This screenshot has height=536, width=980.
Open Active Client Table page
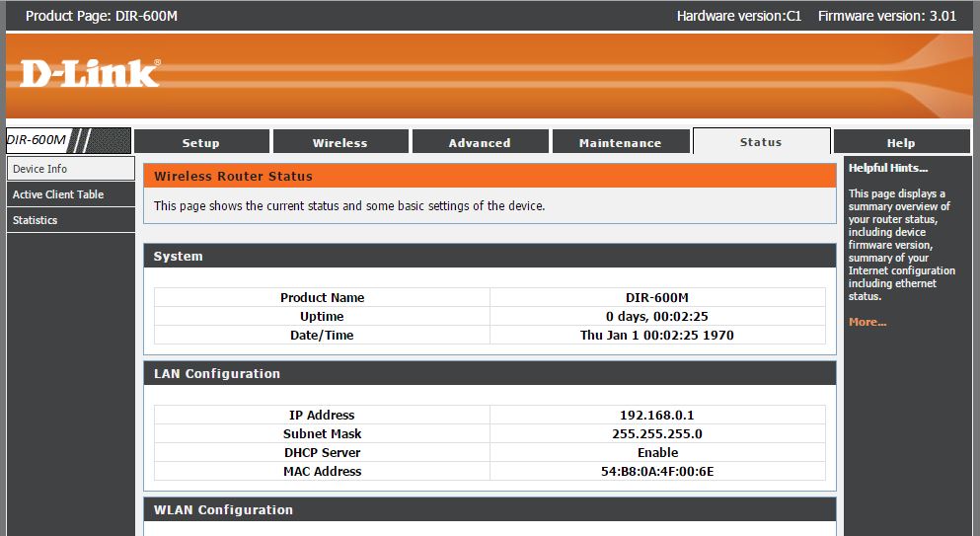point(71,193)
